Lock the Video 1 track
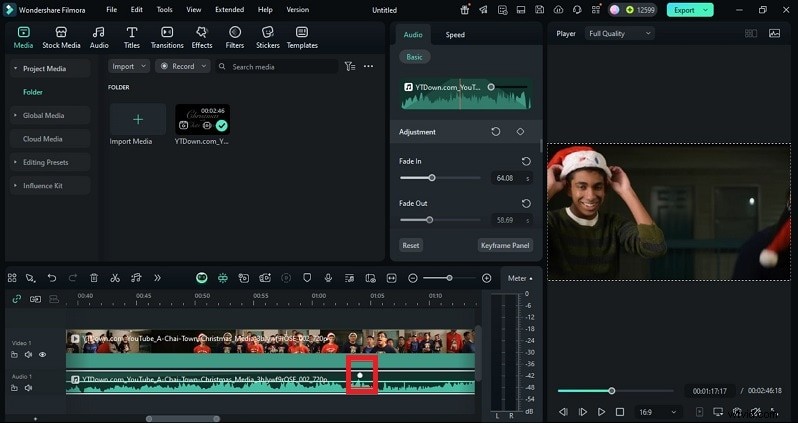Viewport: 798px width, 424px height. point(14,355)
